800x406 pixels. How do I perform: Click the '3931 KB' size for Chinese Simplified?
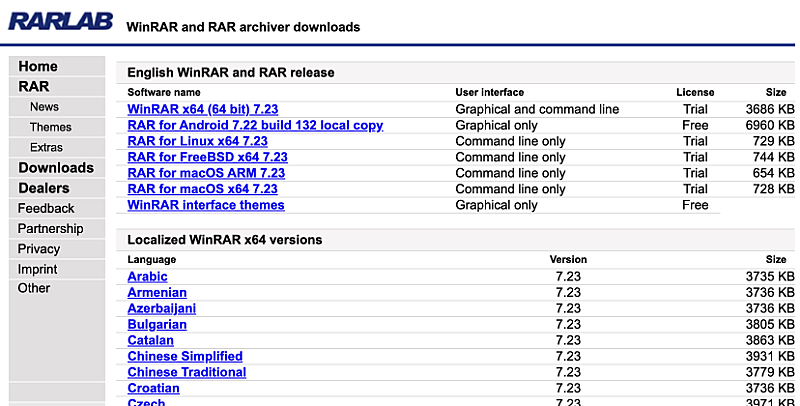tap(770, 356)
